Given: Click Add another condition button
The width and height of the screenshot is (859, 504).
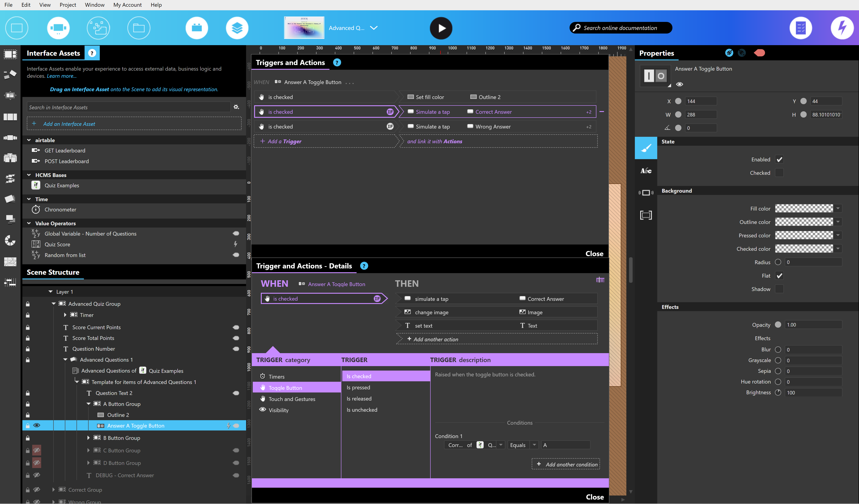Looking at the screenshot, I should 566,464.
